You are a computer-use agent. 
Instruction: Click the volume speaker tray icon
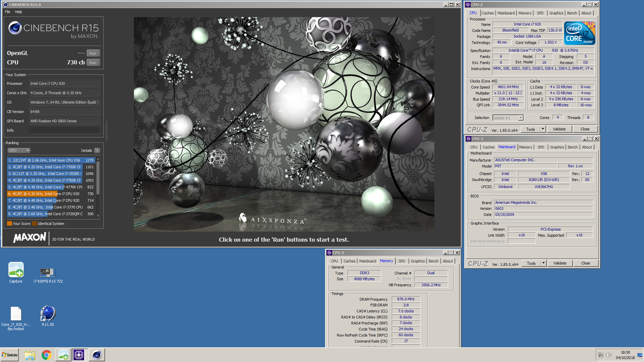click(608, 355)
